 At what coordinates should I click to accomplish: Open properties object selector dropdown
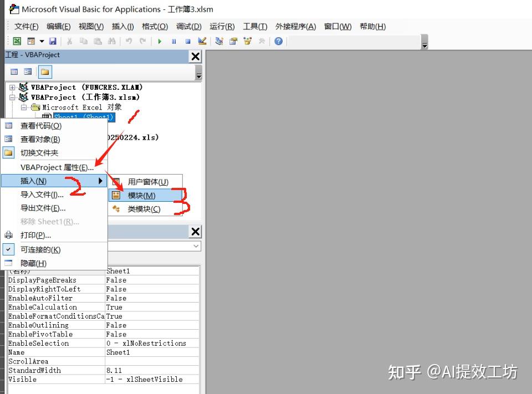coord(196,246)
